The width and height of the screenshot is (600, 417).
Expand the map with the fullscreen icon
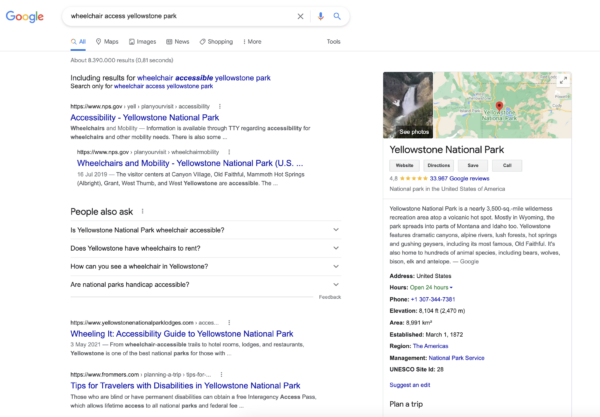tap(563, 80)
